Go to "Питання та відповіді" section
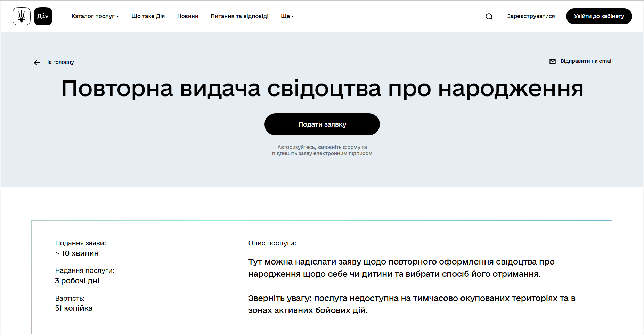The image size is (644, 335). coord(239,16)
